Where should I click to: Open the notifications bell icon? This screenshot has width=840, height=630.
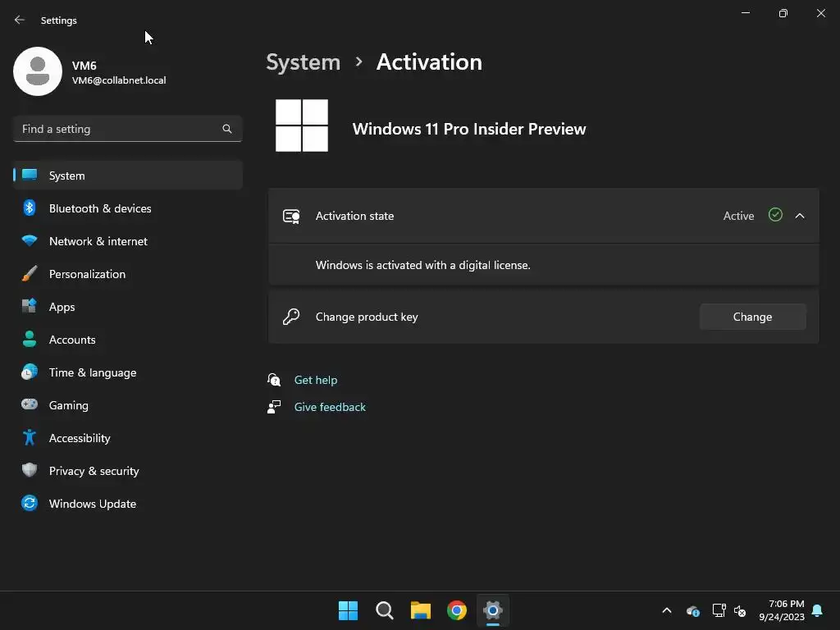[817, 610]
